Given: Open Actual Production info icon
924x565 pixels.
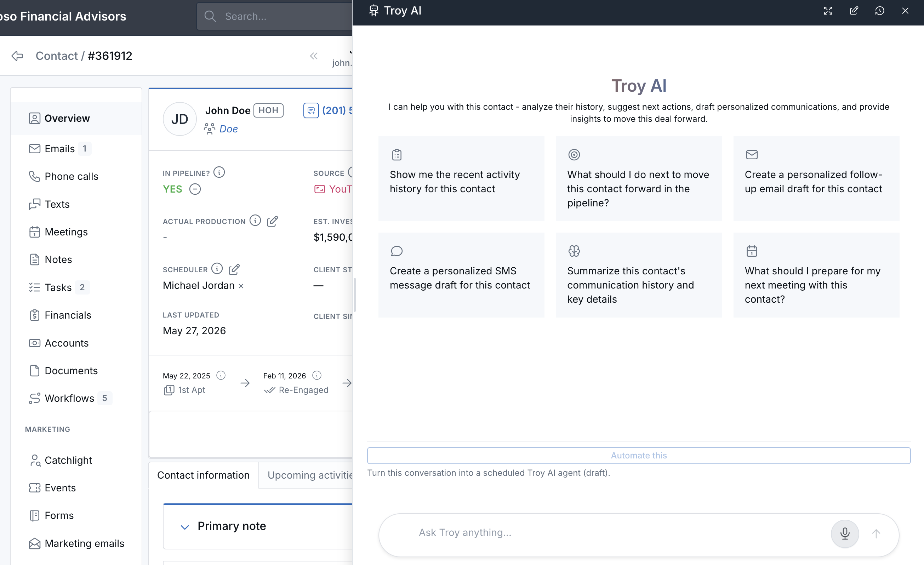Looking at the screenshot, I should (x=255, y=221).
